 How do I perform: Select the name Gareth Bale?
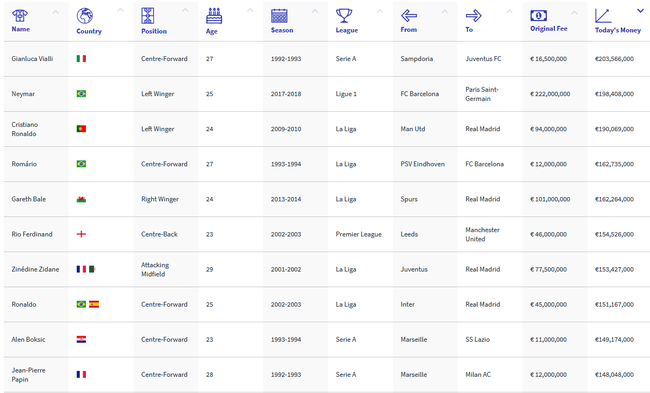point(29,199)
